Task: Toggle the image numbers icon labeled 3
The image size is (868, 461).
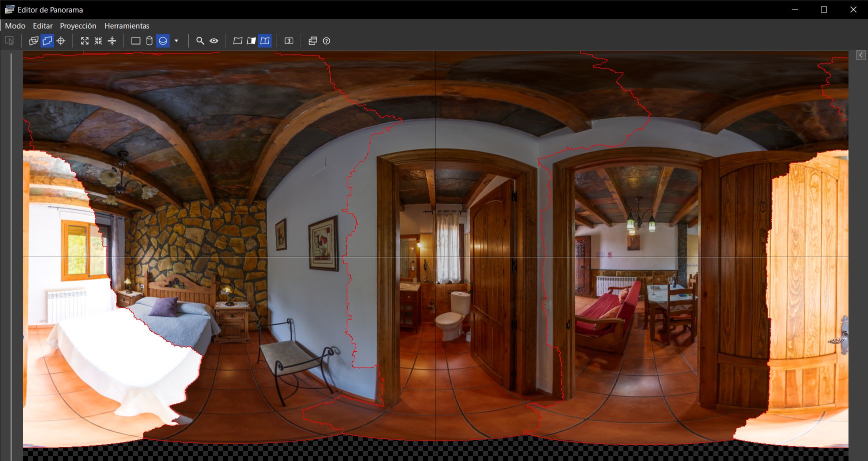Action: (289, 41)
